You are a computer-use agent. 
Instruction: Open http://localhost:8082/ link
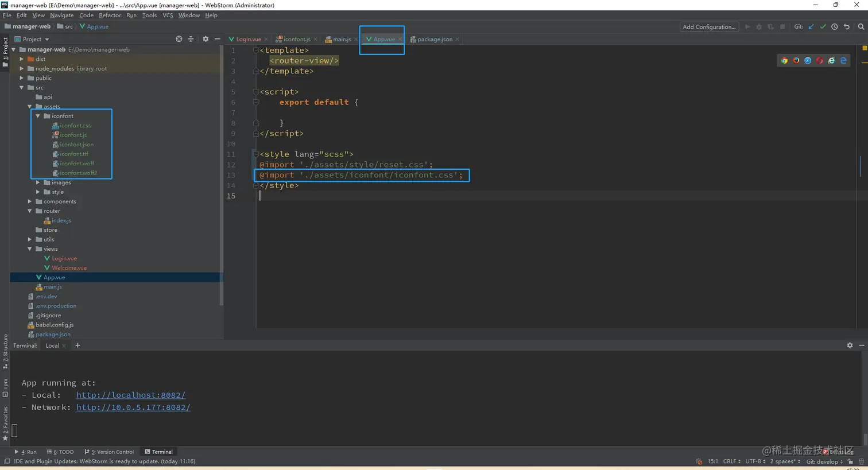(131, 395)
